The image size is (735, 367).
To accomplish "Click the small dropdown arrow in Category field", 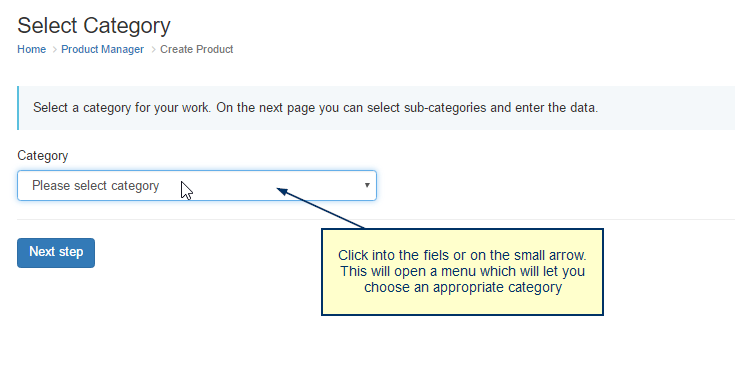I will click(367, 186).
